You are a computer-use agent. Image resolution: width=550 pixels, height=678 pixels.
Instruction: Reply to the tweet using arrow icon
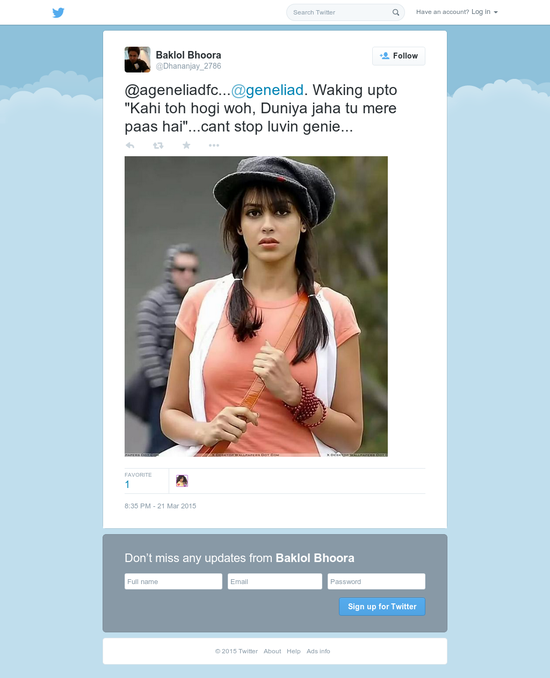click(130, 145)
